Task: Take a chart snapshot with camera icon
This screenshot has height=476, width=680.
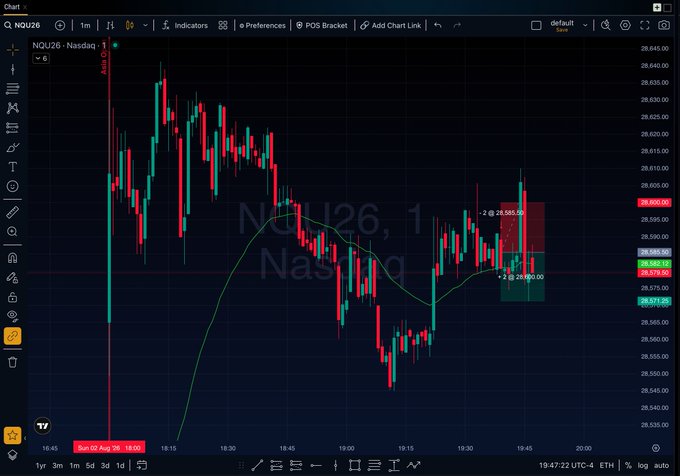Action: (x=664, y=25)
